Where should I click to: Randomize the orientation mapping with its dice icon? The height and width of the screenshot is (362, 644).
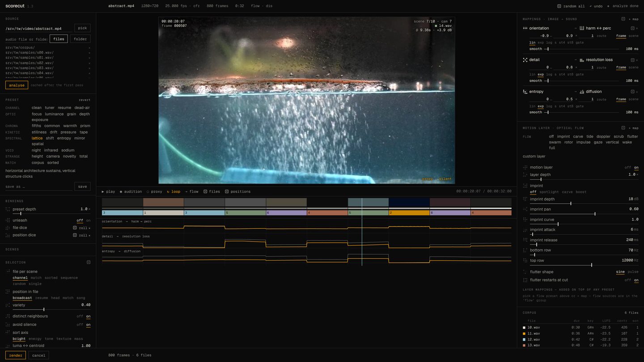(x=633, y=28)
